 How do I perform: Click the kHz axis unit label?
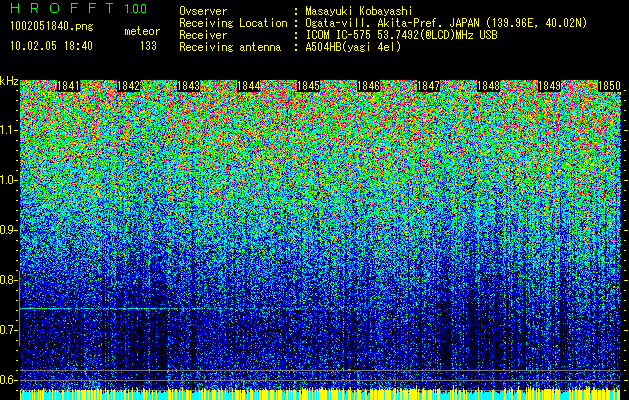tap(9, 81)
